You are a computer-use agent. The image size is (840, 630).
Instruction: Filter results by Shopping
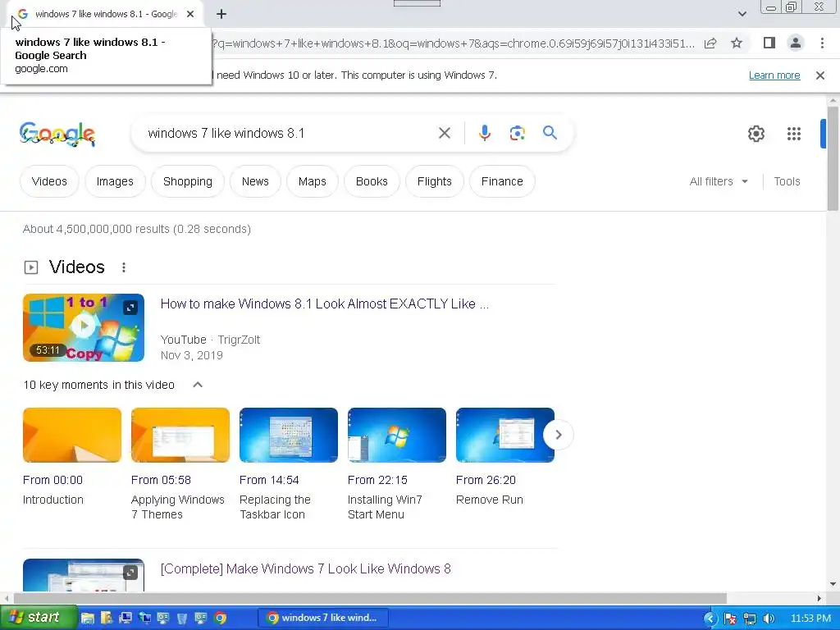point(188,181)
